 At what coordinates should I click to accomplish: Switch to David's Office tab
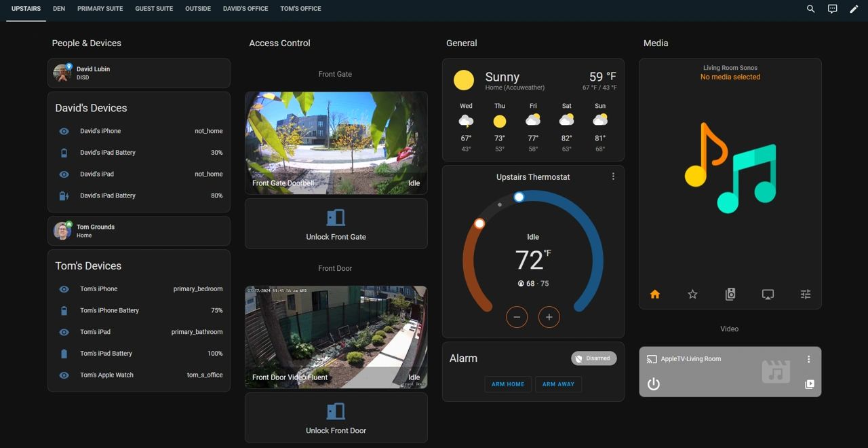click(x=245, y=9)
